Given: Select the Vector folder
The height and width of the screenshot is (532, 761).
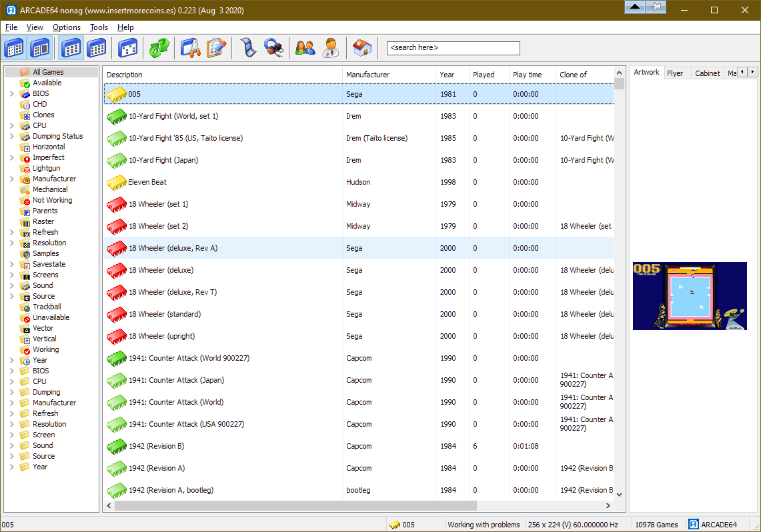Looking at the screenshot, I should (x=43, y=328).
